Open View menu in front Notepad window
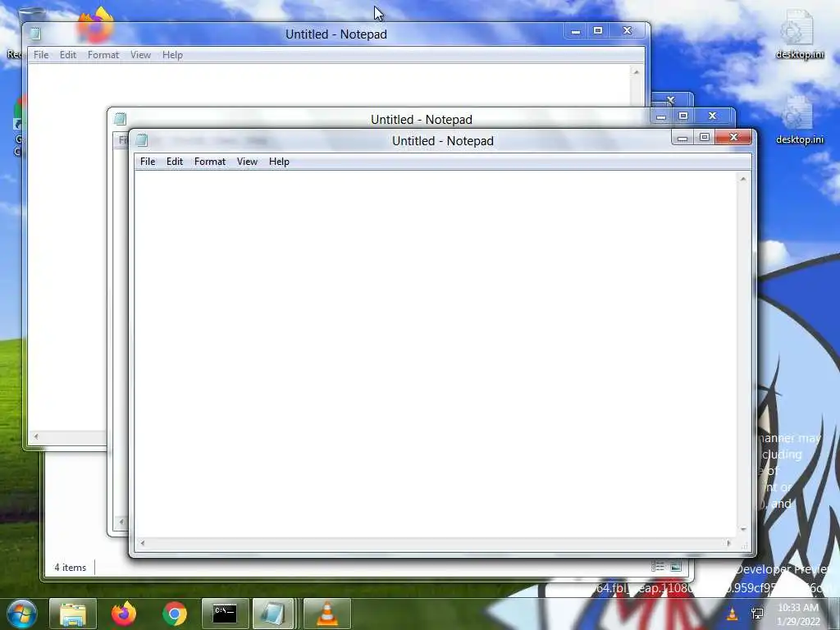 click(x=247, y=162)
